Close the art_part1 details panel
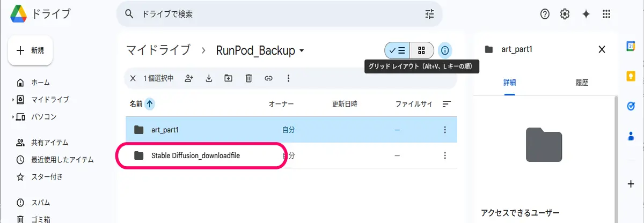Screen dimensions: 644x223 tap(602, 49)
